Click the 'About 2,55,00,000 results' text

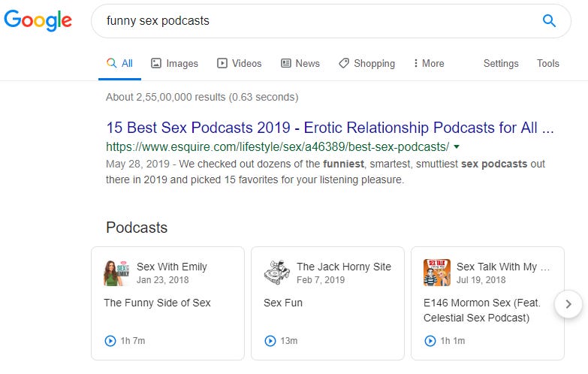point(202,97)
